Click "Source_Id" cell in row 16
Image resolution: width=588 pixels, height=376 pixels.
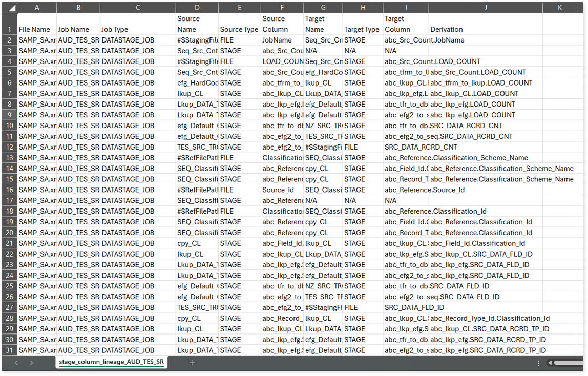(x=282, y=190)
